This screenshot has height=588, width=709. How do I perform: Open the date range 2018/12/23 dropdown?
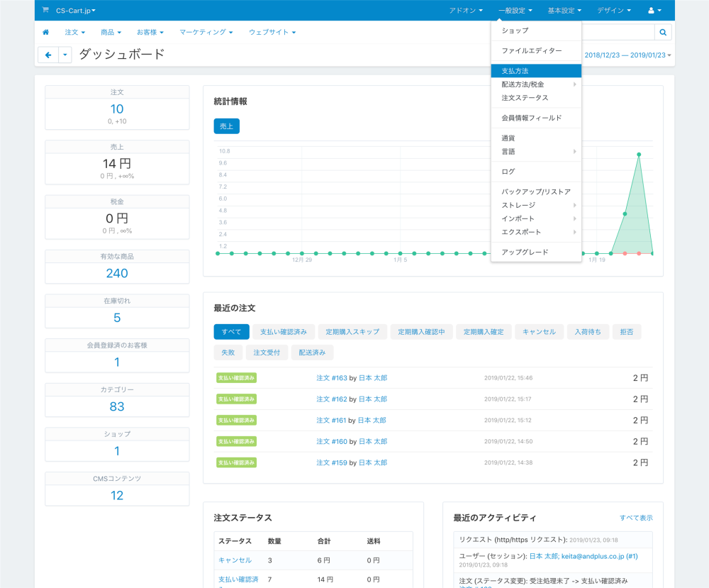pyautogui.click(x=627, y=55)
